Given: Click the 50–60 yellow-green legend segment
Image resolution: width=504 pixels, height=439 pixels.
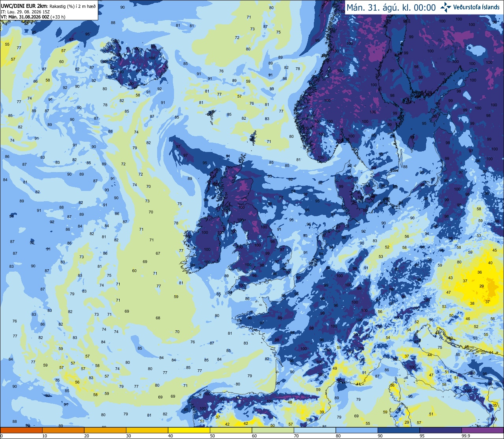Looking at the screenshot, I should click(231, 430).
